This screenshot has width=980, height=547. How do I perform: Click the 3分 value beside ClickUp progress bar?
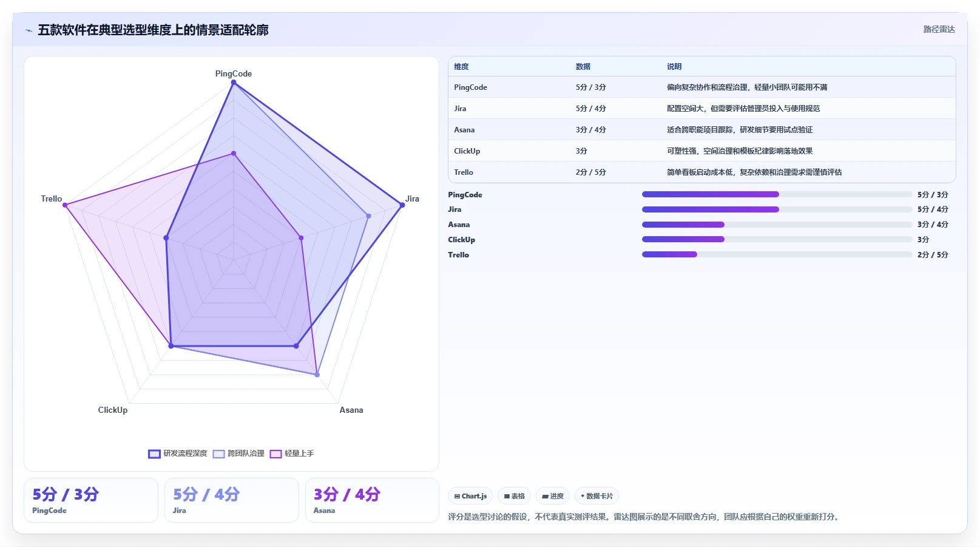923,240
